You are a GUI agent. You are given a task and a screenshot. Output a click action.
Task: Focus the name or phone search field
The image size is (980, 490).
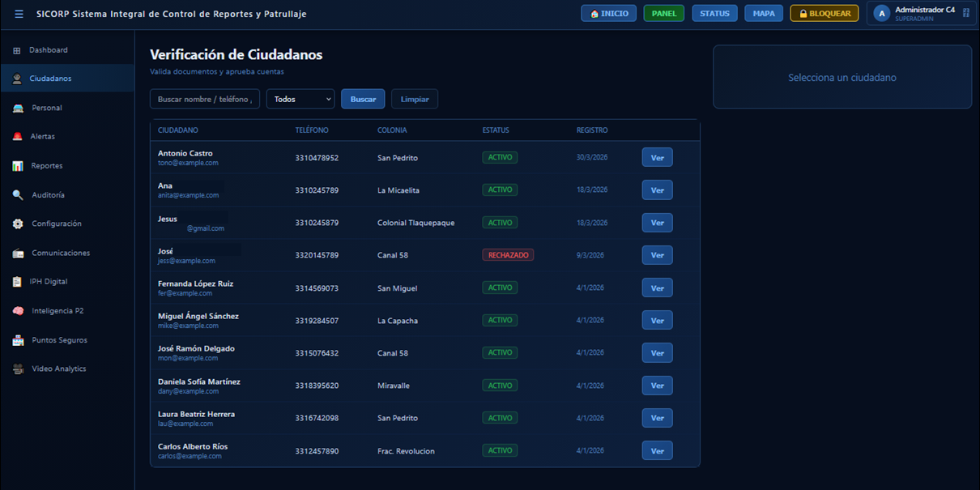(x=205, y=99)
